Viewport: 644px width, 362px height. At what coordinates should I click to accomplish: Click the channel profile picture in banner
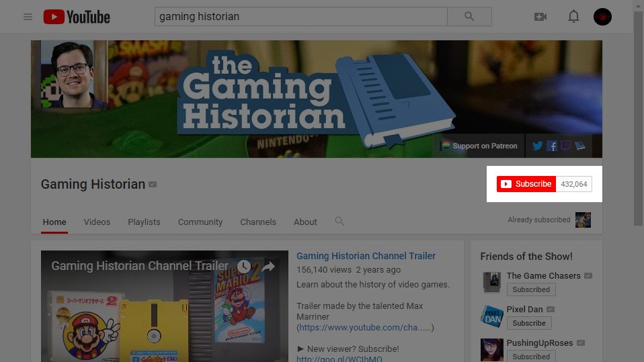click(73, 74)
